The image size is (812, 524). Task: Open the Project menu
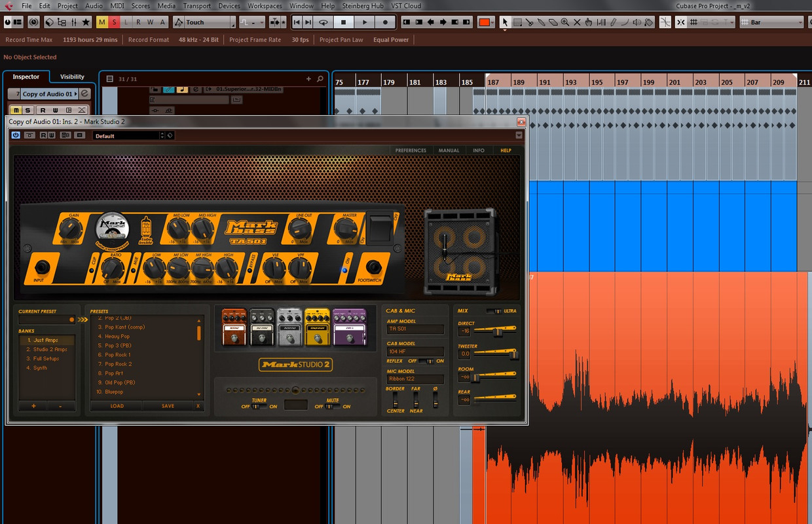[68, 6]
